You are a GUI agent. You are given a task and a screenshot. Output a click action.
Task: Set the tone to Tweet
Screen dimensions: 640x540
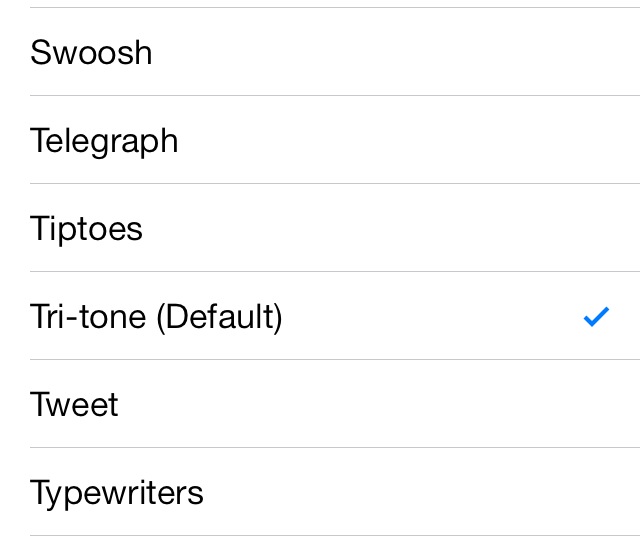[320, 404]
